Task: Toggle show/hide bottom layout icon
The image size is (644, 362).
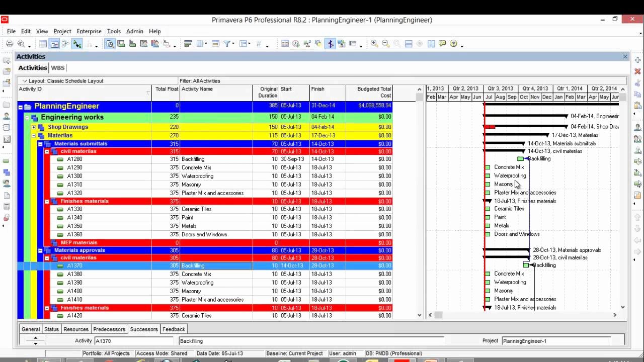Action: tap(409, 44)
